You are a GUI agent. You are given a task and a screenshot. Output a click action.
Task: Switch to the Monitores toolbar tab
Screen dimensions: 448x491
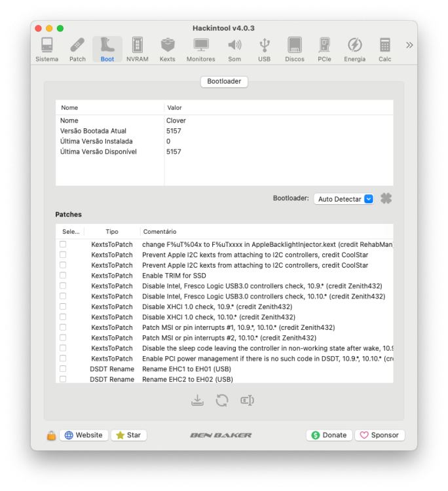click(x=201, y=50)
